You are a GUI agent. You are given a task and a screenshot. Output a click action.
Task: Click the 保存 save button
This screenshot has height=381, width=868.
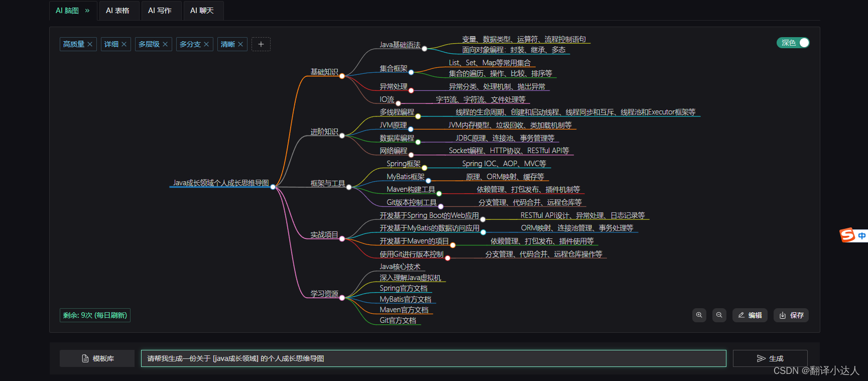point(791,315)
